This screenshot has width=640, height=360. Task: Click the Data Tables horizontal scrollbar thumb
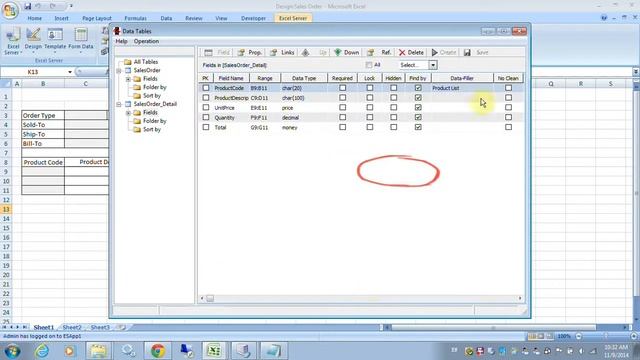210,298
